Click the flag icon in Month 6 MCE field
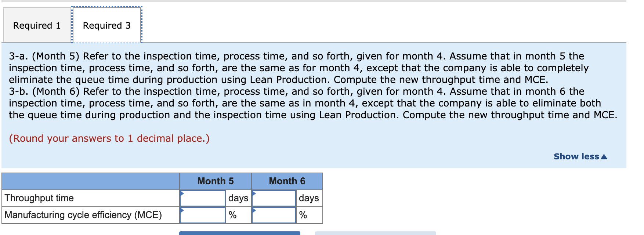 [x=254, y=210]
